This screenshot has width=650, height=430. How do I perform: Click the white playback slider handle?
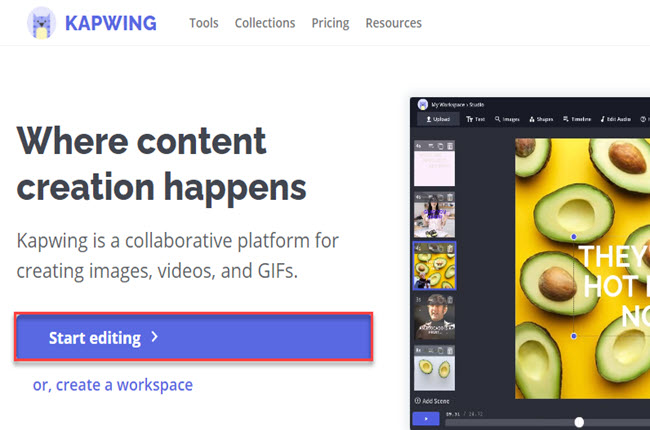pyautogui.click(x=579, y=422)
